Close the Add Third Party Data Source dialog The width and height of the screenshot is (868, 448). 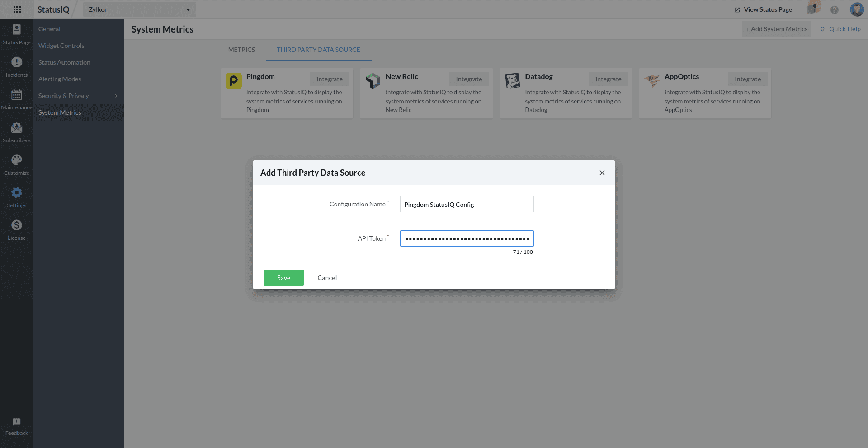click(x=602, y=173)
